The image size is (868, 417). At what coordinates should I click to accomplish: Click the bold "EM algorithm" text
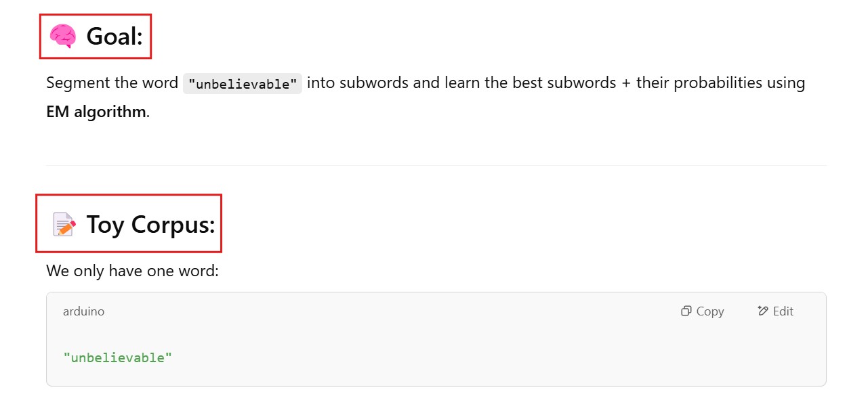click(96, 112)
